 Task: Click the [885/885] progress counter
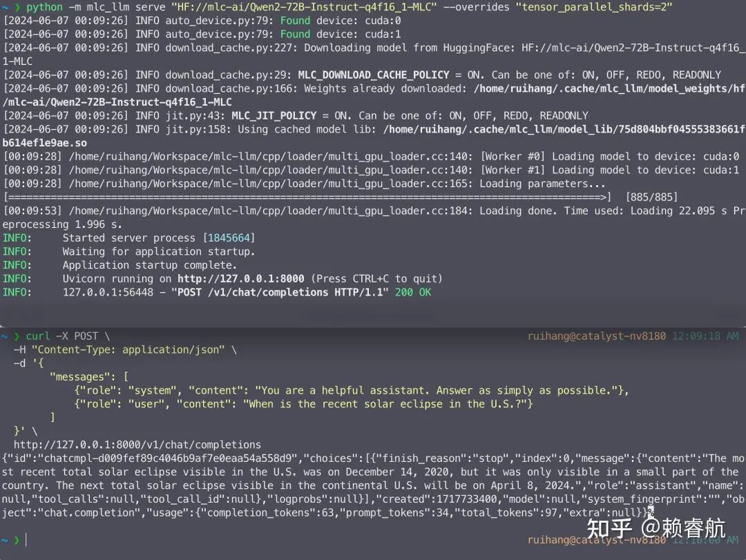coord(651,197)
